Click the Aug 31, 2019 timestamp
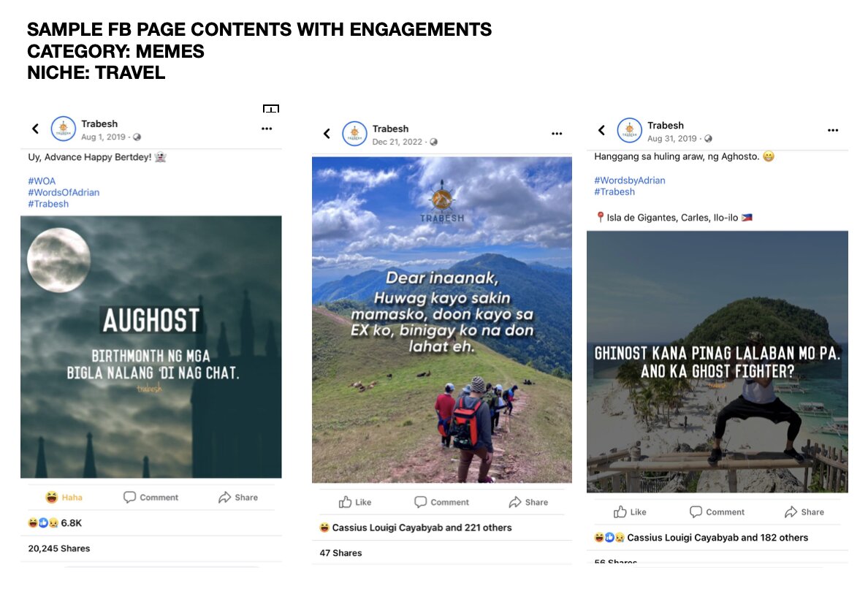Image resolution: width=868 pixels, height=594 pixels. 672,138
